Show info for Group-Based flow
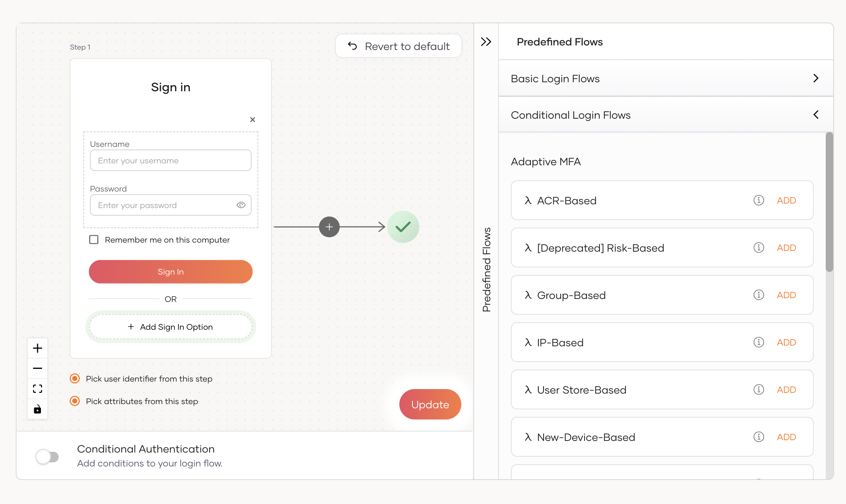This screenshot has width=846, height=504. pyautogui.click(x=758, y=295)
